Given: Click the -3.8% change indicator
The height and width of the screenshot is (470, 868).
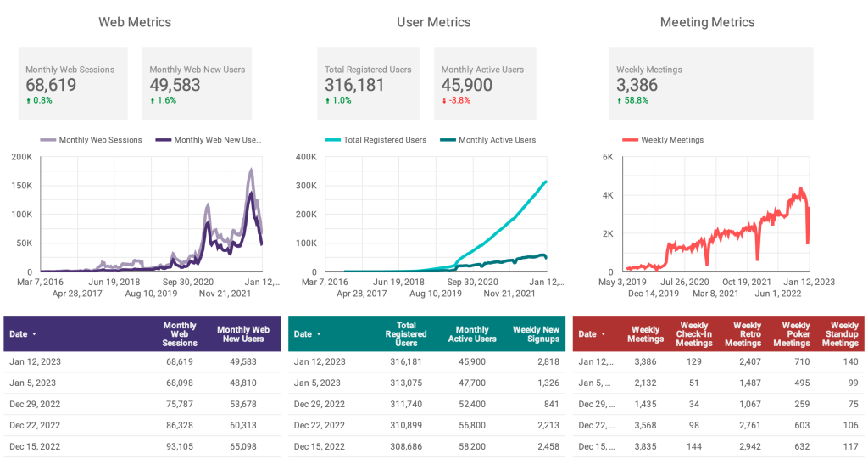Looking at the screenshot, I should pos(456,100).
